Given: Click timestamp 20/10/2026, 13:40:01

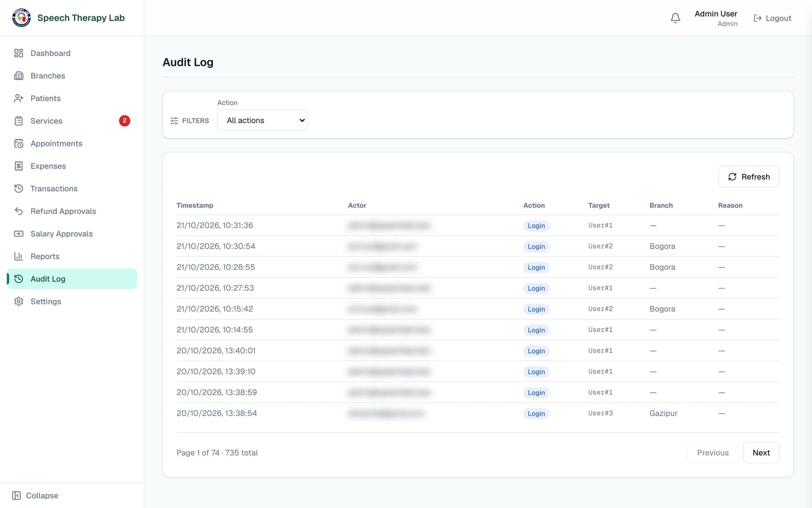Looking at the screenshot, I should tap(216, 351).
